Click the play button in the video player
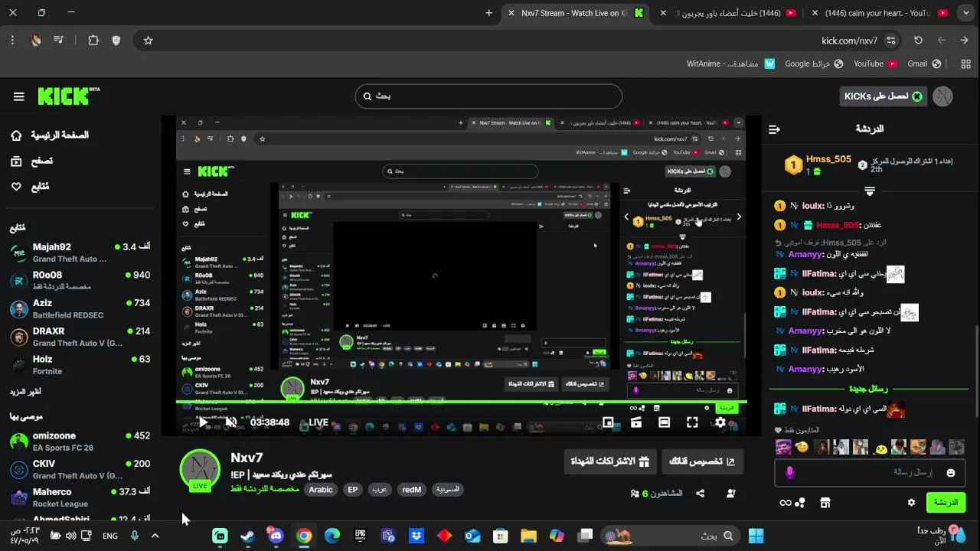 point(204,422)
